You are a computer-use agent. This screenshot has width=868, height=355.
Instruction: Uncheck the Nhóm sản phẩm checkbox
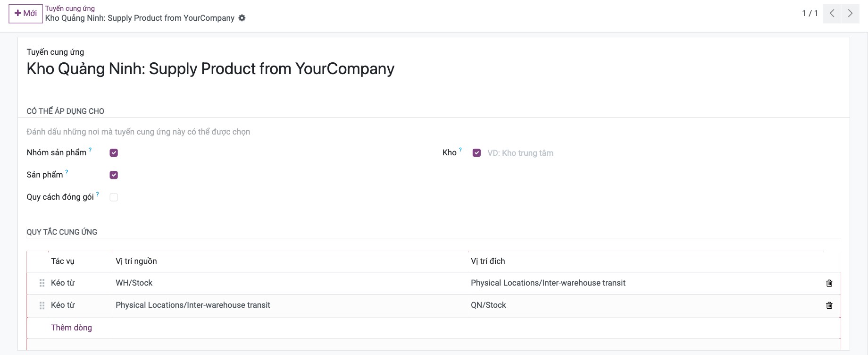pos(114,152)
